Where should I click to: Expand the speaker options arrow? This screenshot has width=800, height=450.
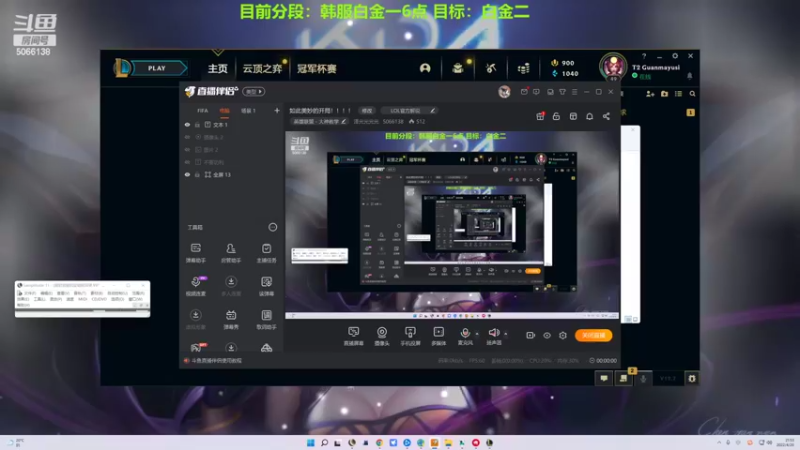pos(506,334)
